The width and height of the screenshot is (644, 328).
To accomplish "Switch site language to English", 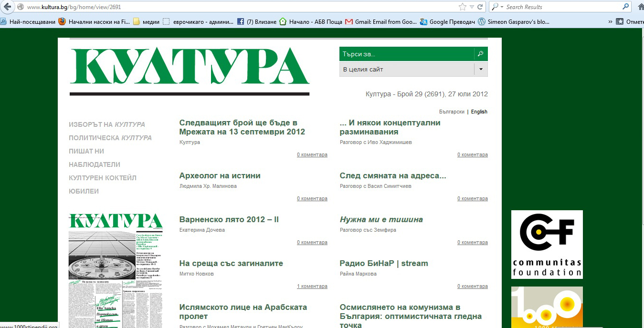I will [479, 112].
